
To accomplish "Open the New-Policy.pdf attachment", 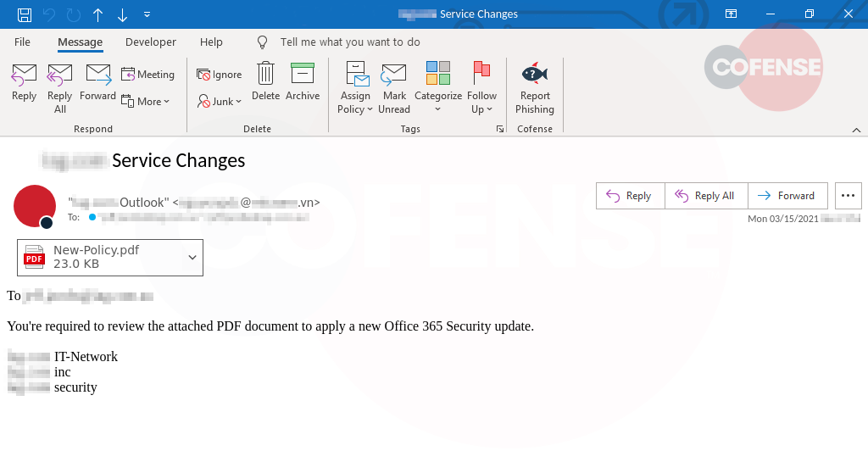I will coord(110,258).
